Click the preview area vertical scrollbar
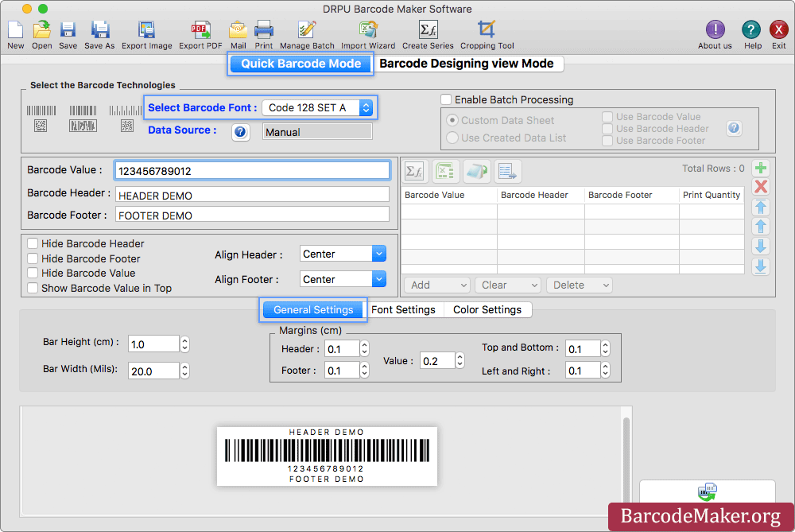The width and height of the screenshot is (795, 532). 626,460
